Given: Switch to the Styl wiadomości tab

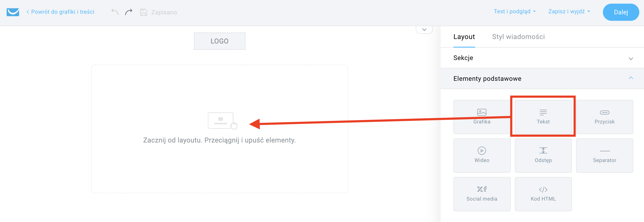Looking at the screenshot, I should [x=518, y=37].
